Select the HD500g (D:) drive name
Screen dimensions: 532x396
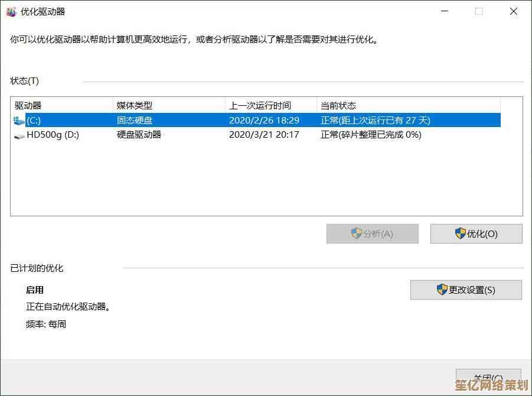[x=53, y=135]
